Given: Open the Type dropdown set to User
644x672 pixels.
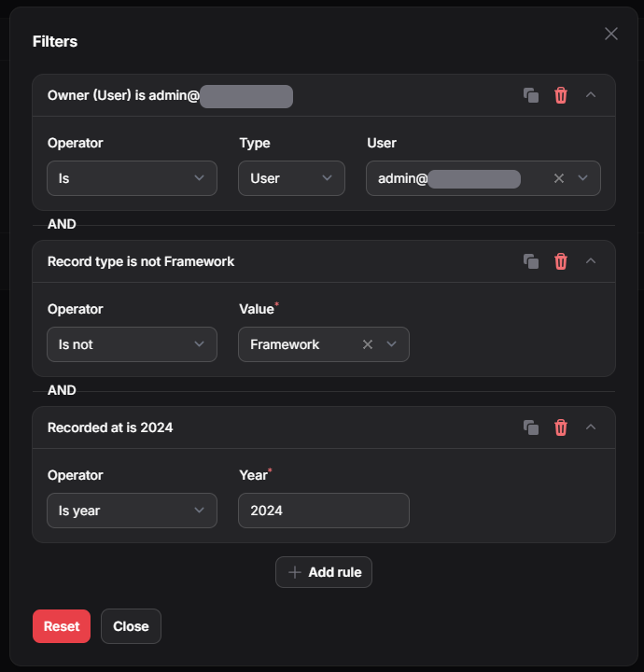Looking at the screenshot, I should [x=291, y=178].
